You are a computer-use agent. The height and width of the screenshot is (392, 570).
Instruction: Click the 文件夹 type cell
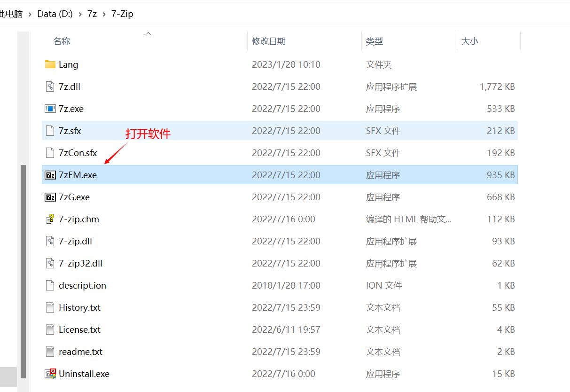tap(379, 64)
